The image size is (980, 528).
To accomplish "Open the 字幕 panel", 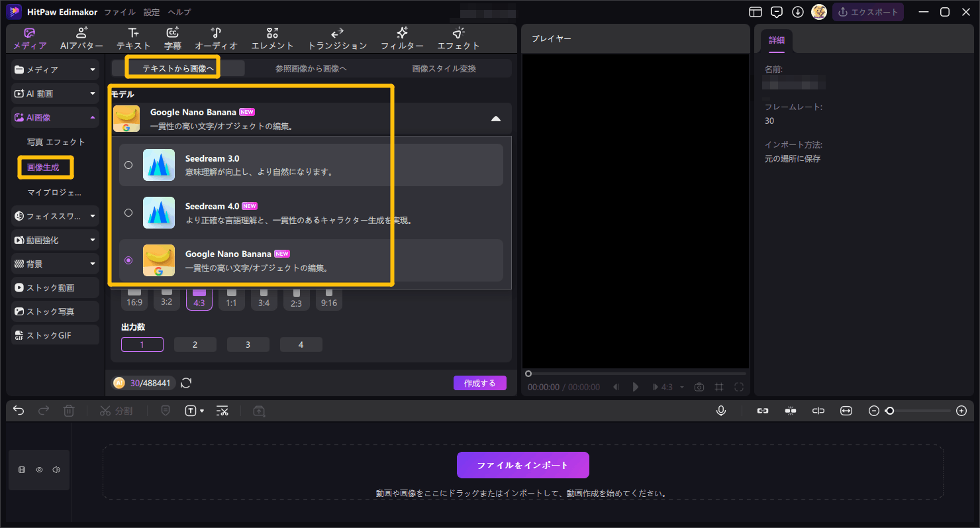I will pos(172,38).
